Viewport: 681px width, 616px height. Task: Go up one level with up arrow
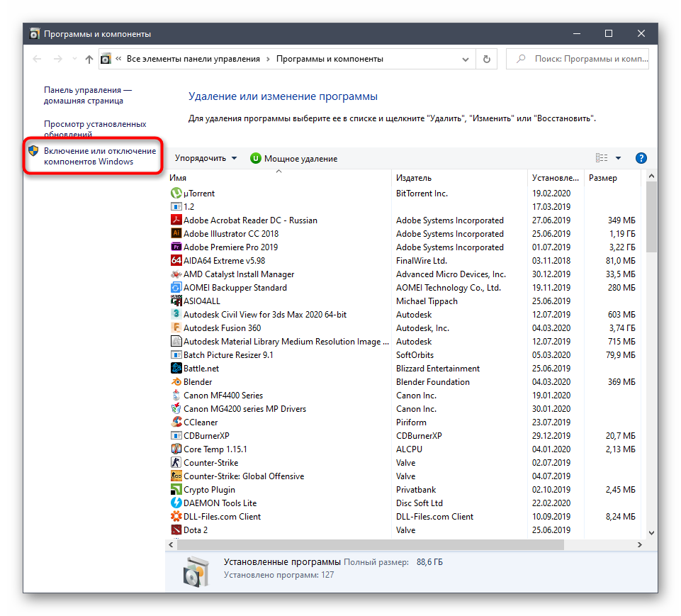(89, 60)
